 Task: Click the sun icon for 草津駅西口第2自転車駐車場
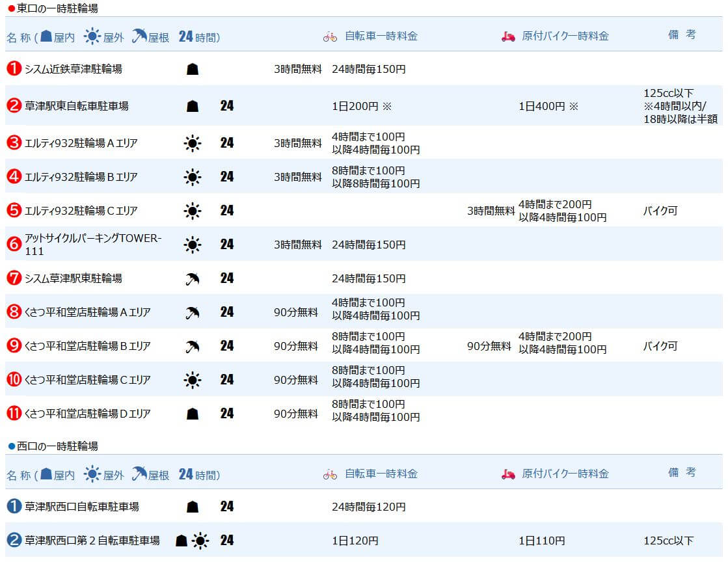pyautogui.click(x=200, y=541)
